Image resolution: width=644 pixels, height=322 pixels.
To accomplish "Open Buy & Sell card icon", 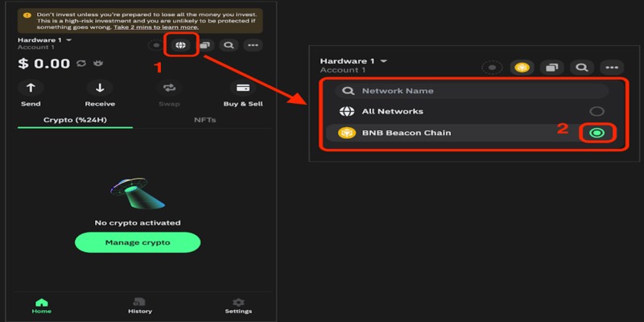I will pyautogui.click(x=243, y=88).
